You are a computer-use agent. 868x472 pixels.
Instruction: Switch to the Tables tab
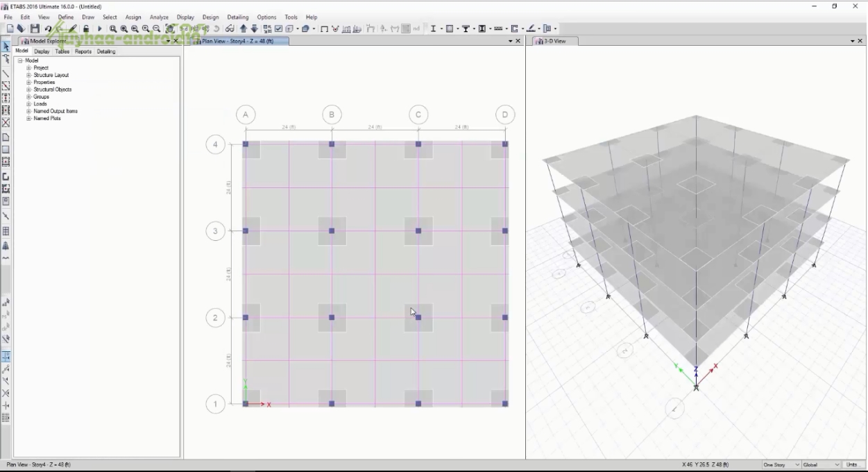(x=62, y=51)
